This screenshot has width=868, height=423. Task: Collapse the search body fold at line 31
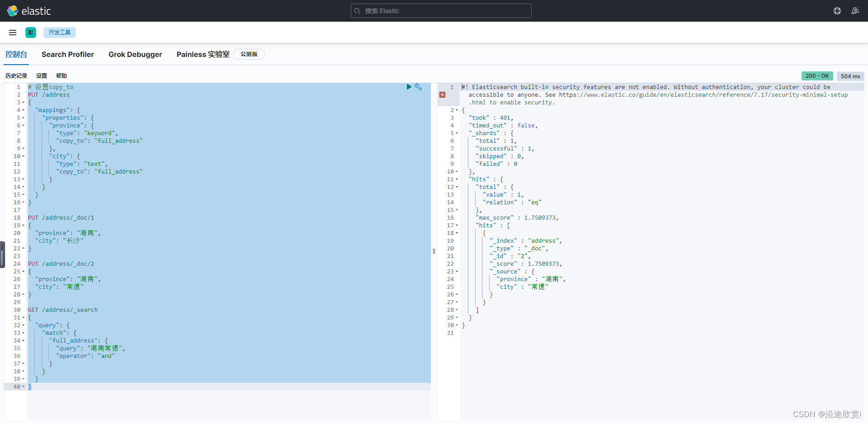coord(24,318)
